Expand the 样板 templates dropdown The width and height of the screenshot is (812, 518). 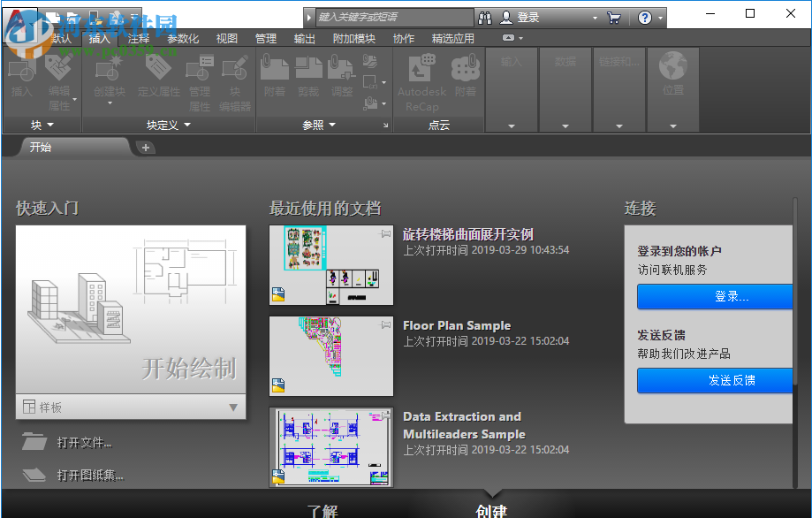tap(232, 408)
